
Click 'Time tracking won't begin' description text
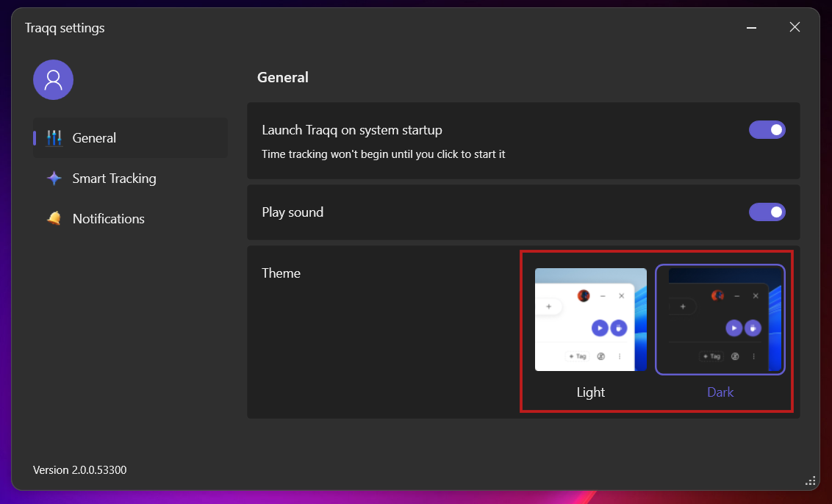pyautogui.click(x=383, y=154)
